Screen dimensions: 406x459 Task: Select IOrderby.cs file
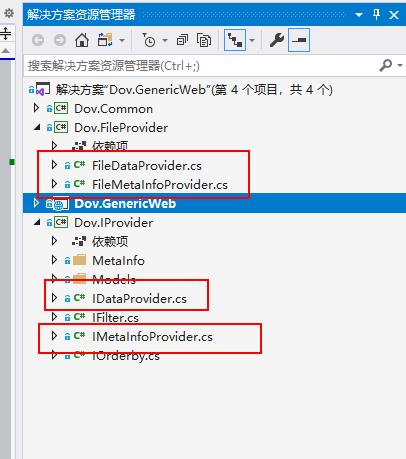pyautogui.click(x=126, y=356)
